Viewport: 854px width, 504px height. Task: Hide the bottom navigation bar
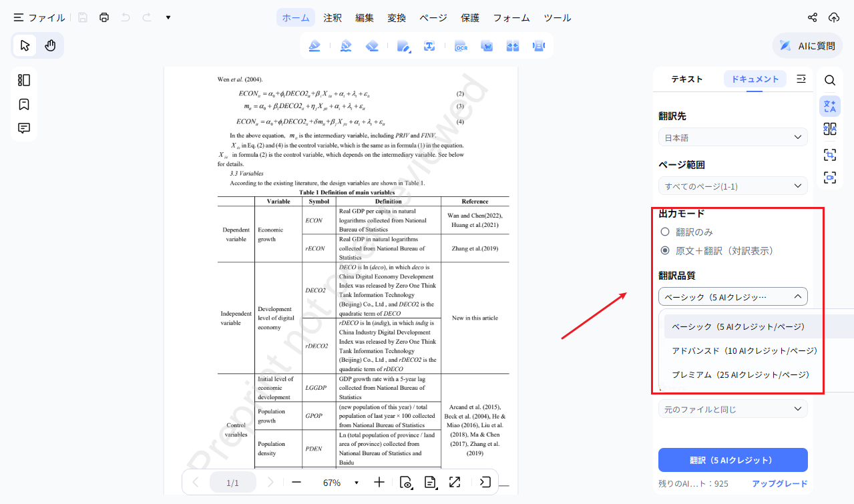point(485,482)
